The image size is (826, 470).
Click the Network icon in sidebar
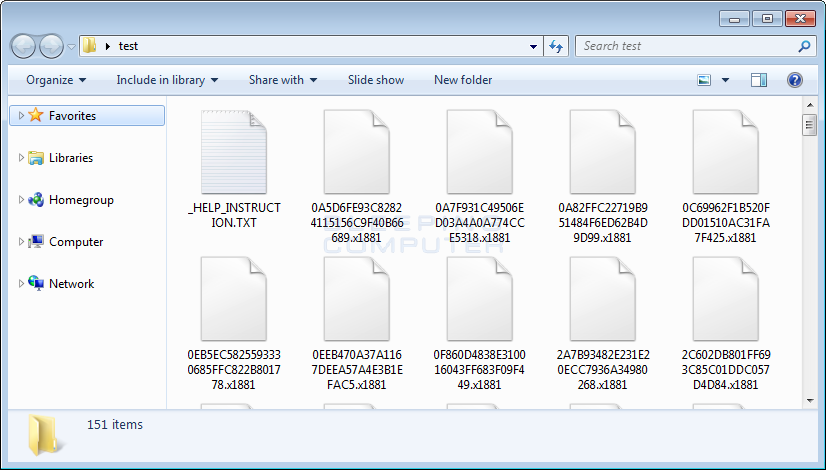35,283
